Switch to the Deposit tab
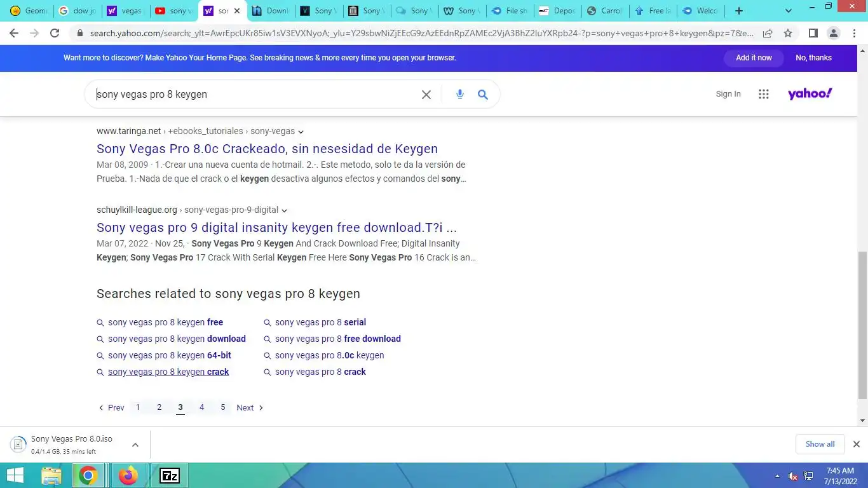Image resolution: width=868 pixels, height=488 pixels. pos(557,11)
